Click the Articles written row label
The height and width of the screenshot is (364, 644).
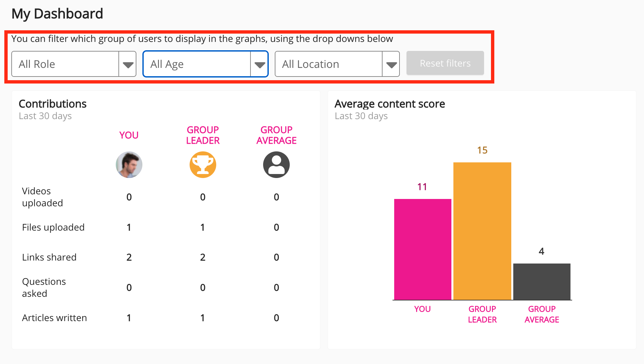(54, 318)
